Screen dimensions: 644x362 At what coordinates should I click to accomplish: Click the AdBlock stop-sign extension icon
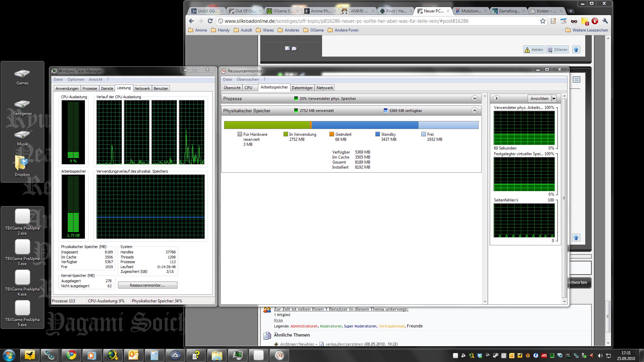click(x=595, y=21)
